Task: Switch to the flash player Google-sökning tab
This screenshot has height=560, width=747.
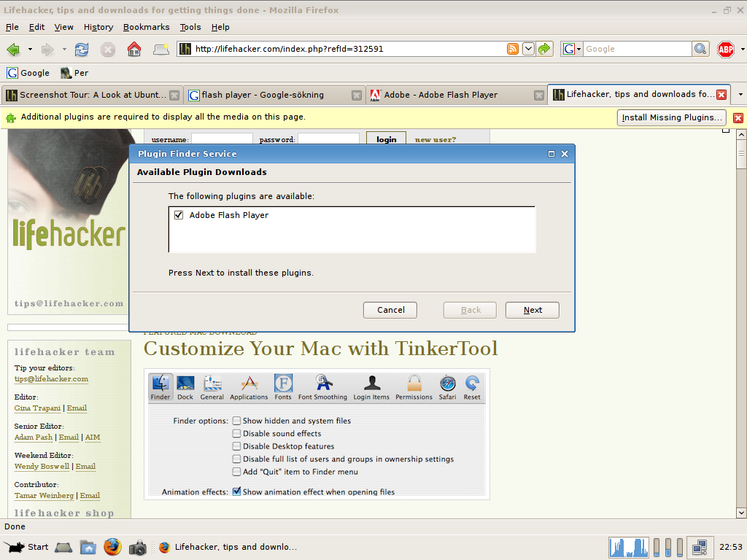Action: 274,95
